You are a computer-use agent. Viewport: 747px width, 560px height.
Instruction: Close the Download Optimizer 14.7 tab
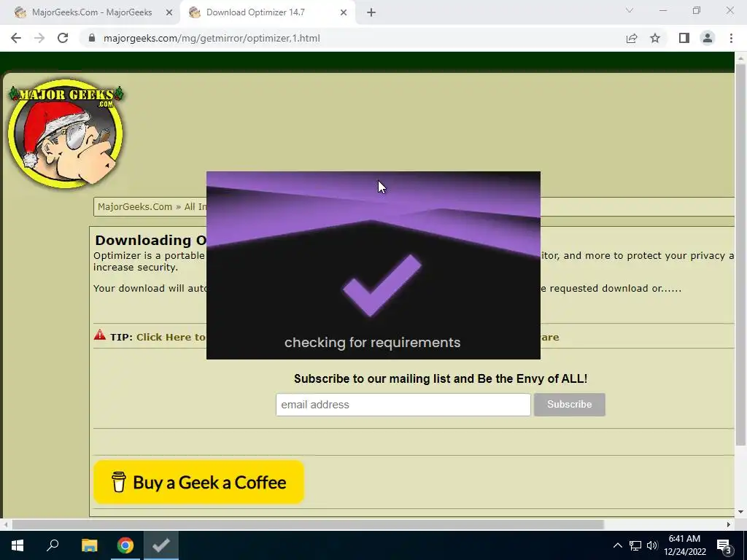[x=344, y=12]
